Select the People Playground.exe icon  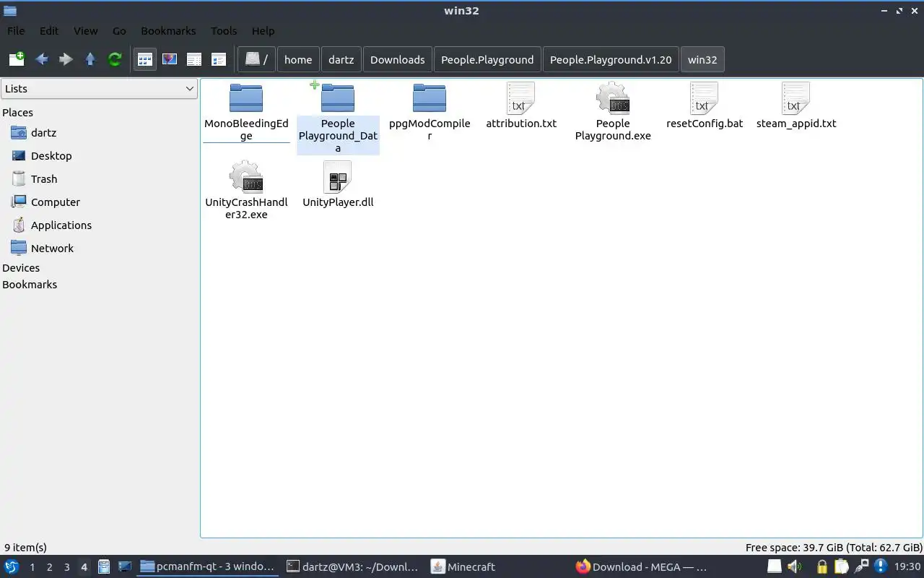(x=613, y=98)
